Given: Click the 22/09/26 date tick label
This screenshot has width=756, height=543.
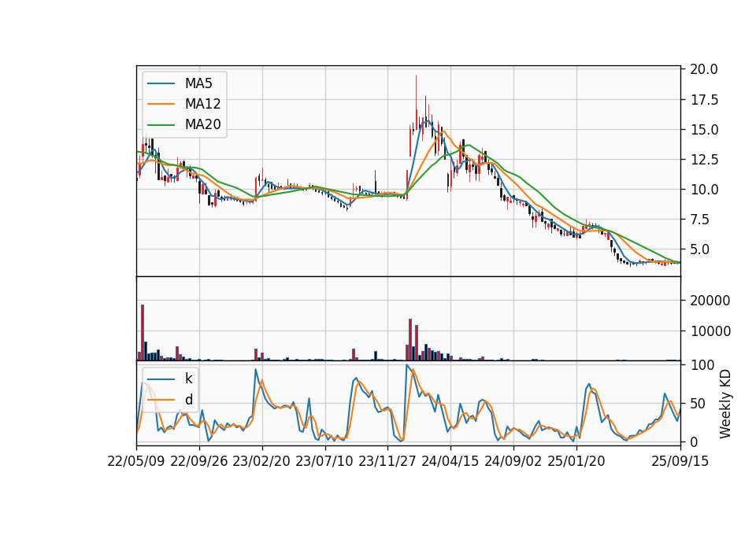Looking at the screenshot, I should click(199, 461).
